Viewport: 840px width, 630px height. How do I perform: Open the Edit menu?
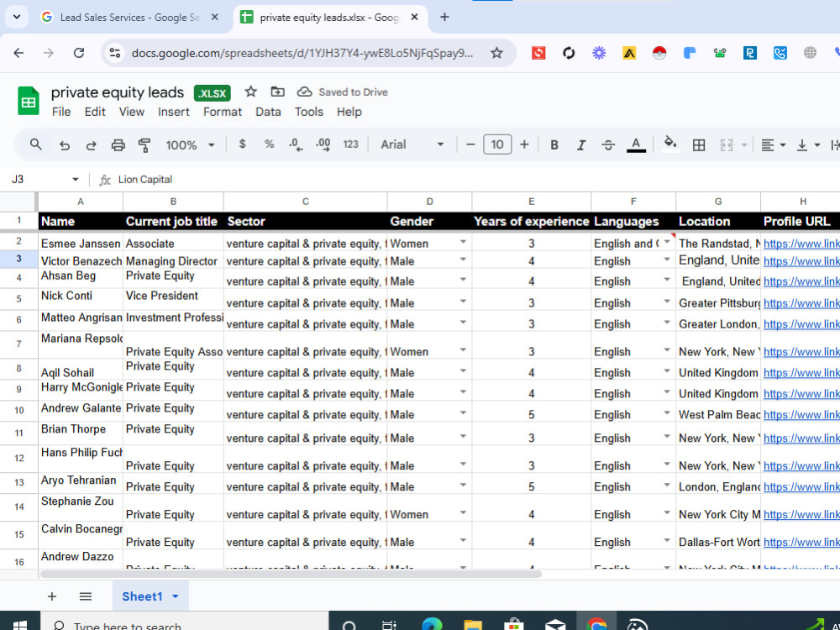coord(95,112)
